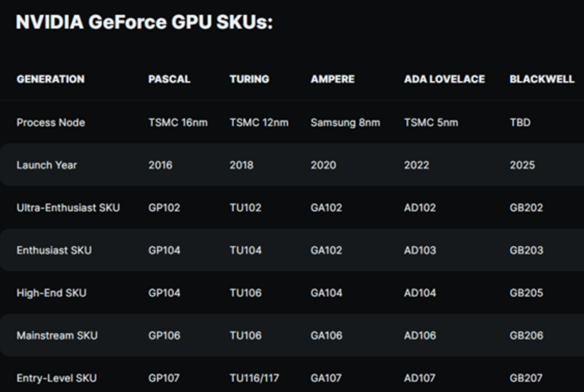Screen dimensions: 584x392
Task: Select the AMPERE column header
Action: (333, 79)
